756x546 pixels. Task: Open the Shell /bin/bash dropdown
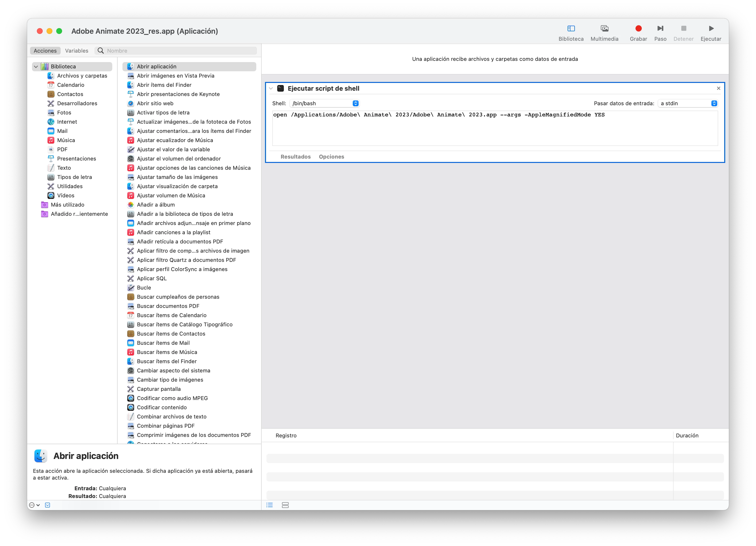tap(325, 103)
